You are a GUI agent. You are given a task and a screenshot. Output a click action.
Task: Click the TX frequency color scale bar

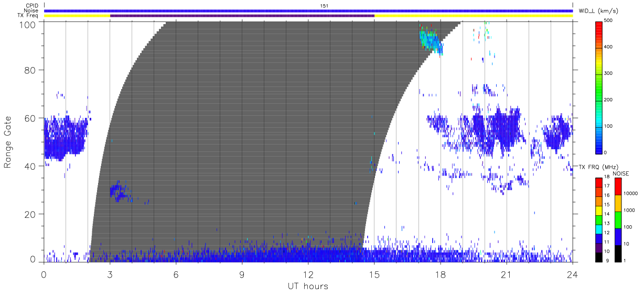599,219
